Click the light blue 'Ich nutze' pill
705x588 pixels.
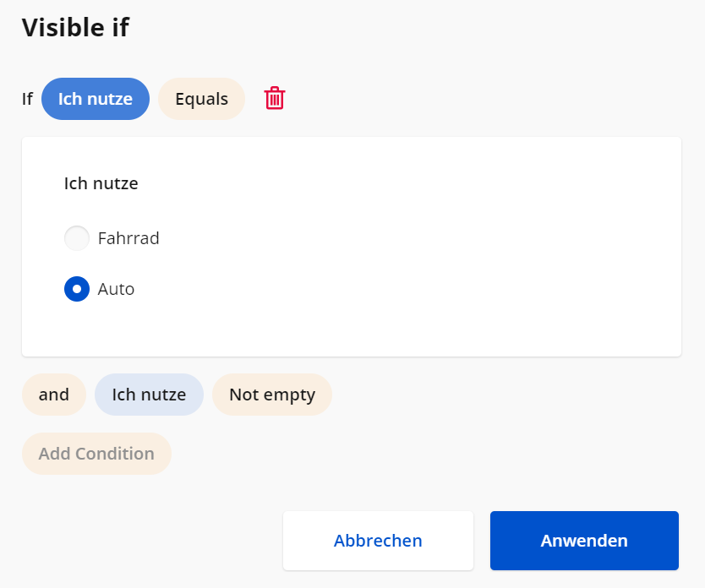pos(149,395)
